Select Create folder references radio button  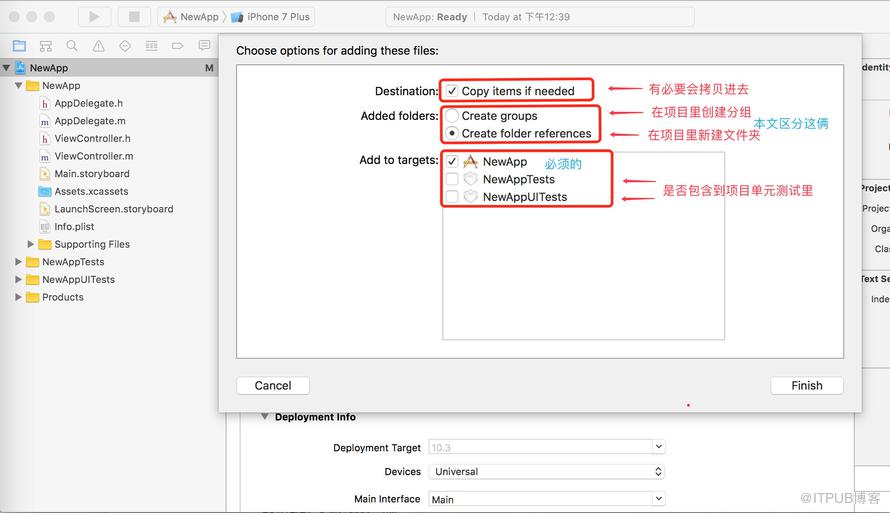[452, 133]
